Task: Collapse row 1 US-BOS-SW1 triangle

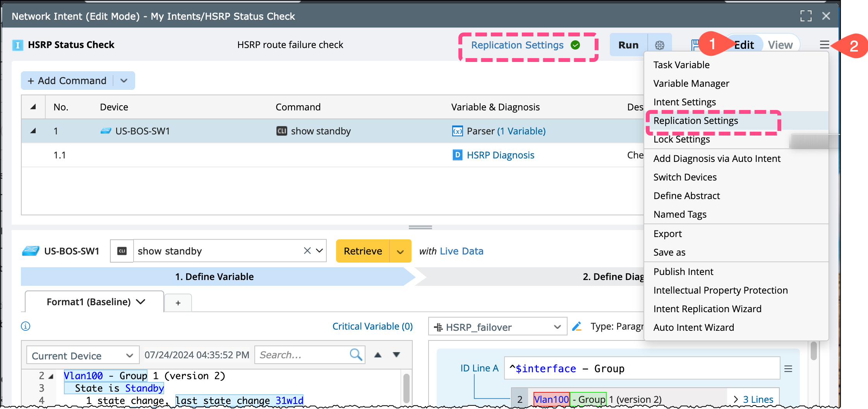Action: [x=33, y=131]
